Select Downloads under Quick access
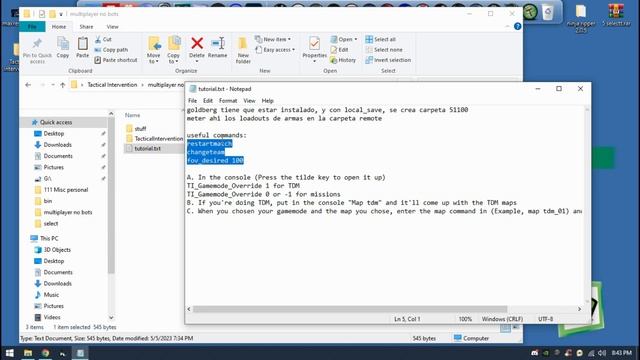The height and width of the screenshot is (360, 640). [58, 144]
